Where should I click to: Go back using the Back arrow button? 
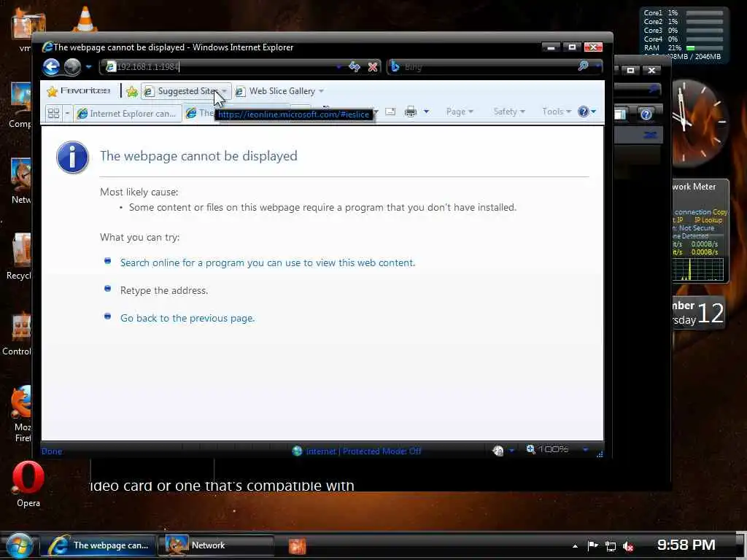pyautogui.click(x=52, y=66)
